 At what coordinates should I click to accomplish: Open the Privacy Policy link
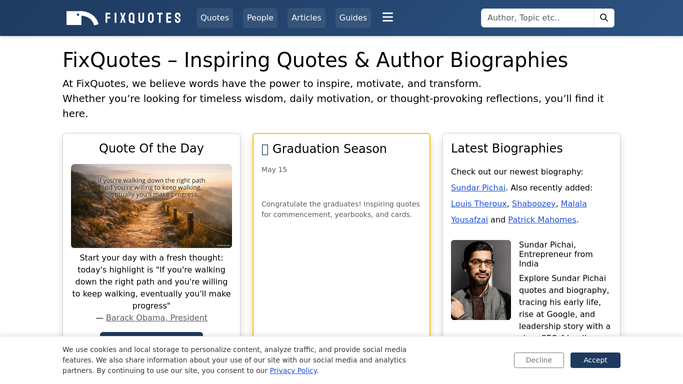tap(293, 371)
